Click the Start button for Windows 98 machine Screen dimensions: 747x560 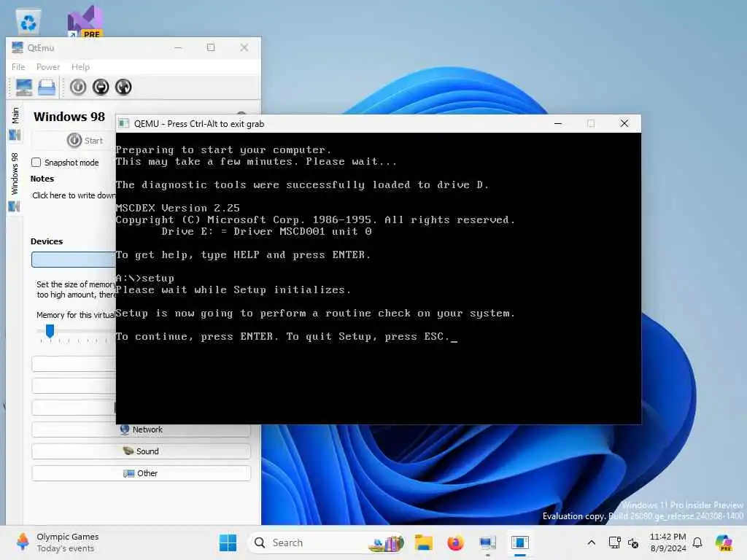click(x=85, y=141)
